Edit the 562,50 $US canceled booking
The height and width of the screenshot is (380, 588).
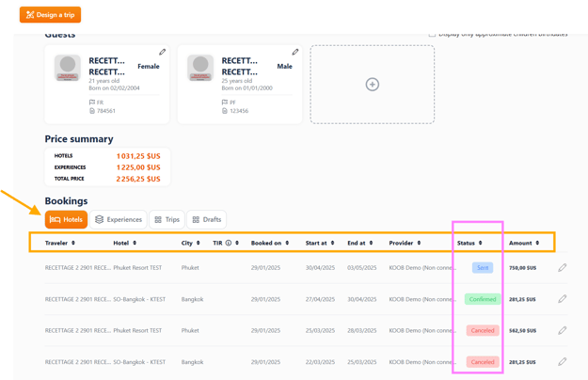click(563, 330)
